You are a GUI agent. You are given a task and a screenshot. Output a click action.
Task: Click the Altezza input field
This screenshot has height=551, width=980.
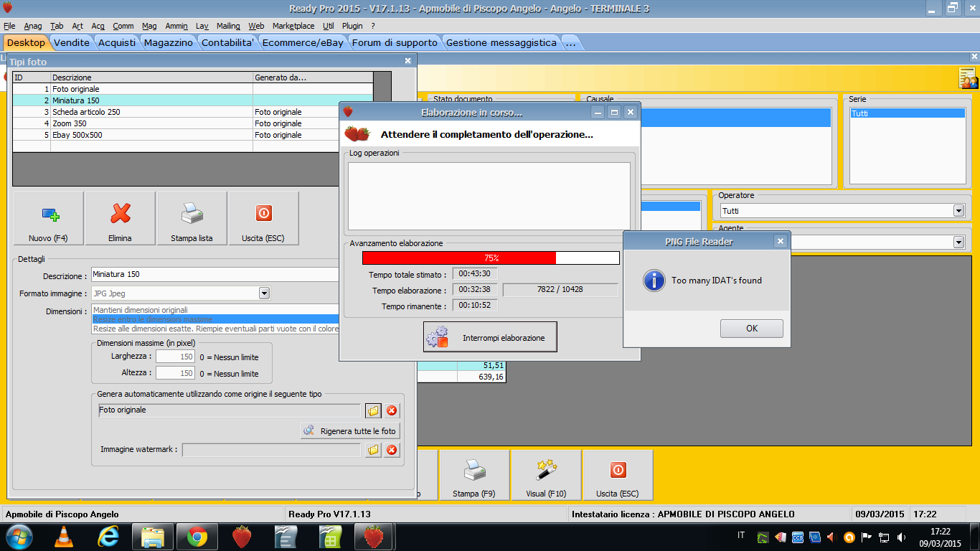pyautogui.click(x=175, y=373)
